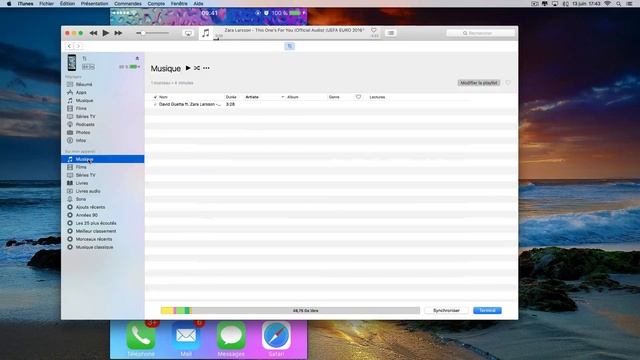Click the music note media icon

coord(206,33)
